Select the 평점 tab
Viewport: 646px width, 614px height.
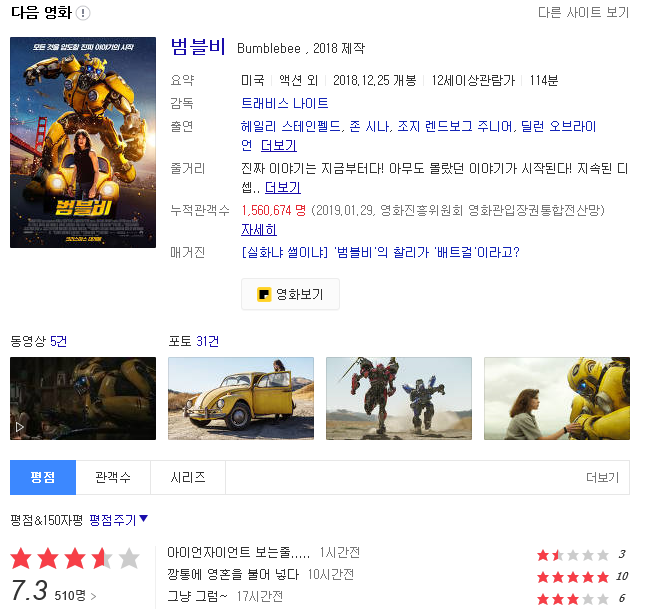click(43, 477)
